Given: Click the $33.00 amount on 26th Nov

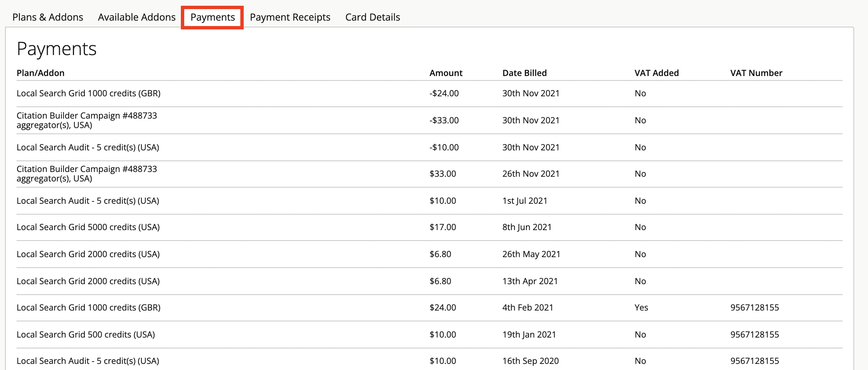Looking at the screenshot, I should point(443,174).
